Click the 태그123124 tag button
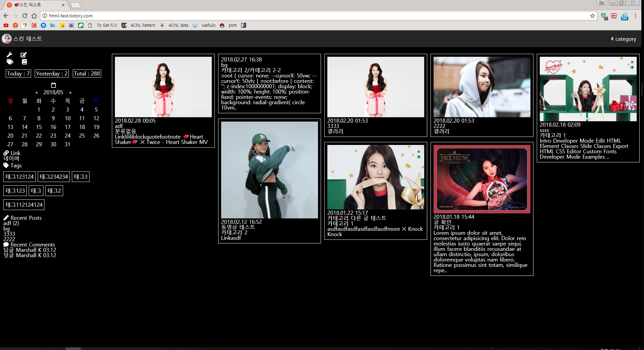Image resolution: width=644 pixels, height=350 pixels. click(x=20, y=177)
